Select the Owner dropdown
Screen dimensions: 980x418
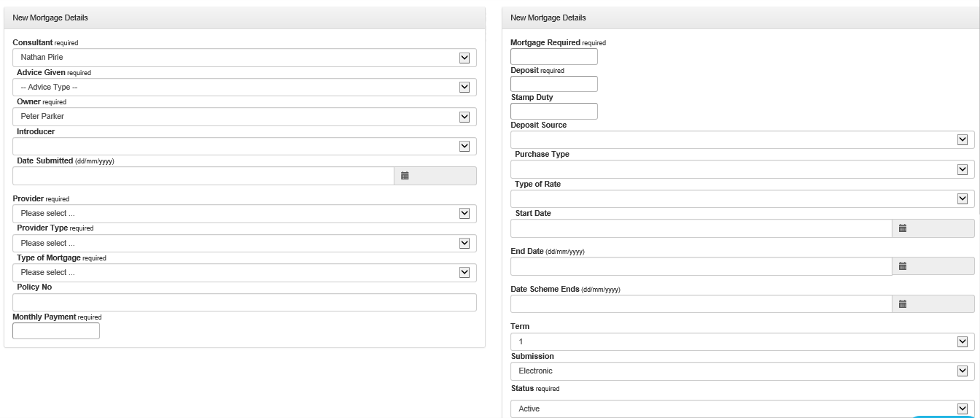point(244,117)
